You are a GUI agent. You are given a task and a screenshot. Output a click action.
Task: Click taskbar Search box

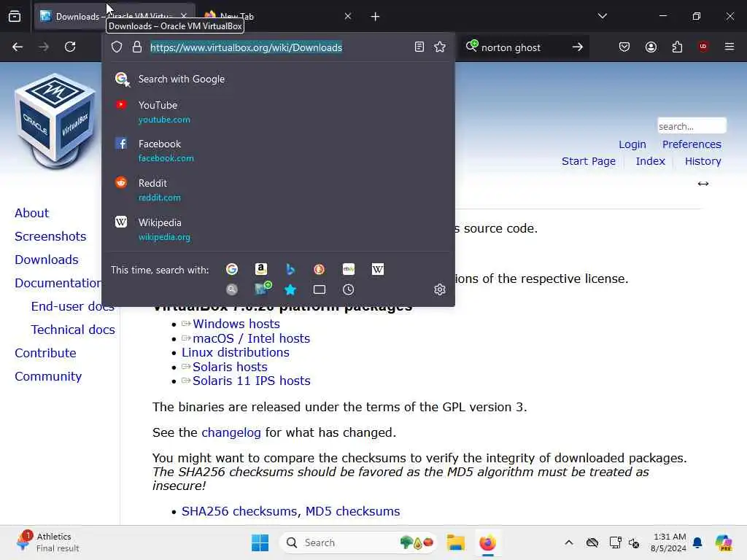(x=359, y=542)
